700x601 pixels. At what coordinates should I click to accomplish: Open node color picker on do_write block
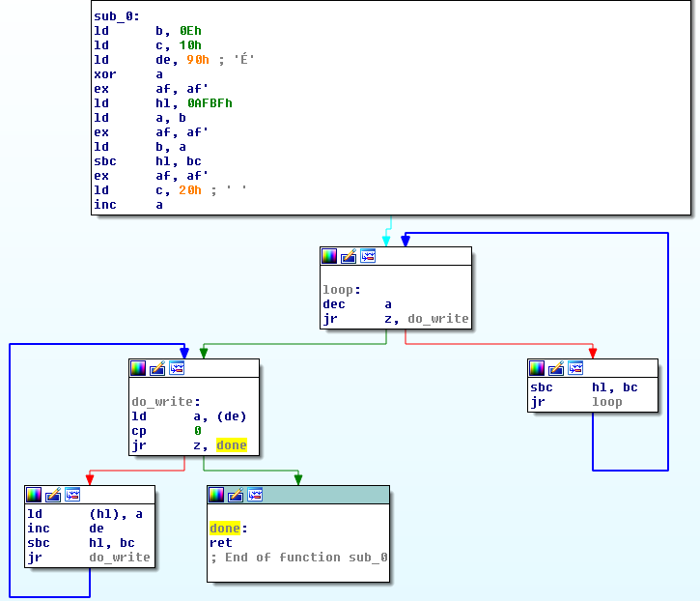click(139, 368)
